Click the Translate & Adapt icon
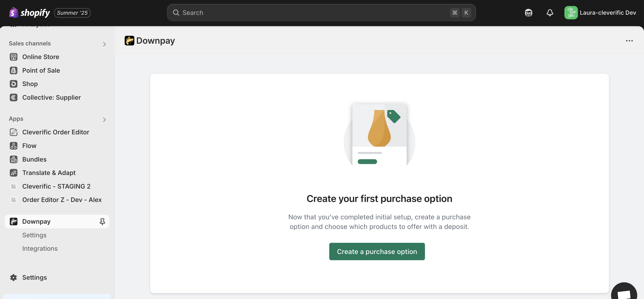The width and height of the screenshot is (644, 299). [x=14, y=173]
